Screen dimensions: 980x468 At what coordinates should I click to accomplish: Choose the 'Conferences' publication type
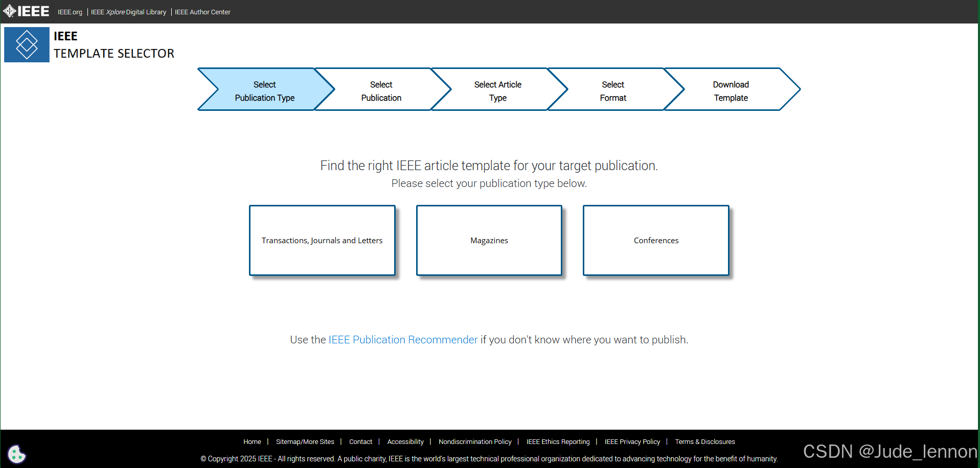(656, 240)
